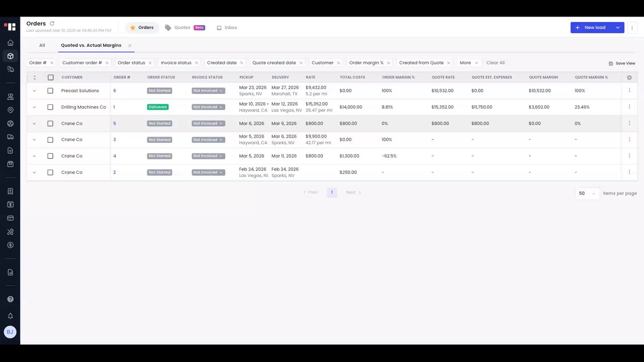The height and width of the screenshot is (362, 644).
Task: Click the Save View button
Action: [622, 63]
